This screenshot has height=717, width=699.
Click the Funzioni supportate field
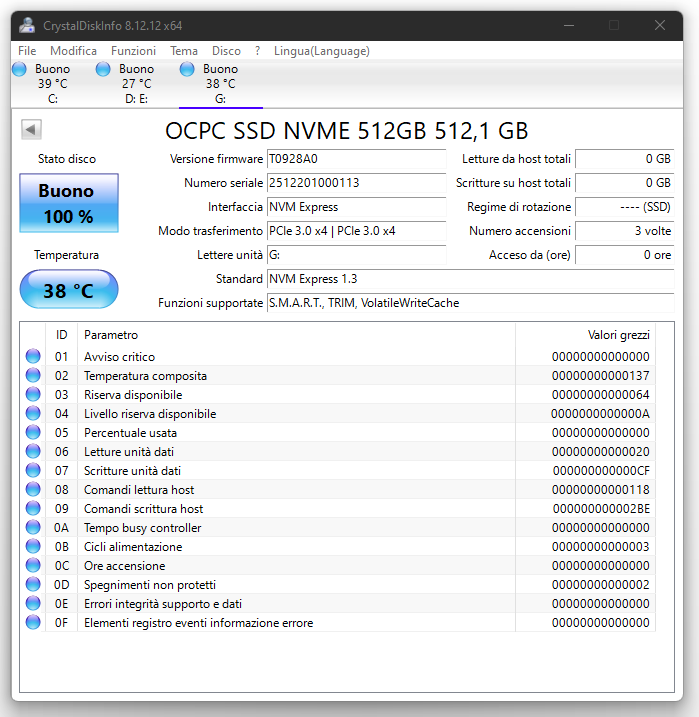pyautogui.click(x=471, y=303)
